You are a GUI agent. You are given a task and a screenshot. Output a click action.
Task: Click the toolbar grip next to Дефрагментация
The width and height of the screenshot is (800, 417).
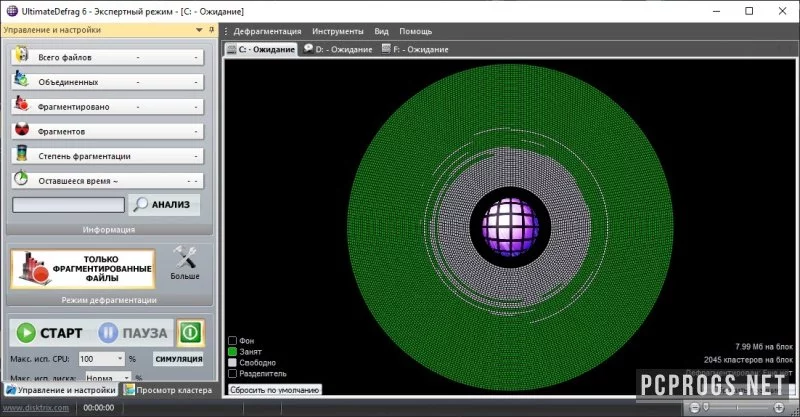(226, 31)
